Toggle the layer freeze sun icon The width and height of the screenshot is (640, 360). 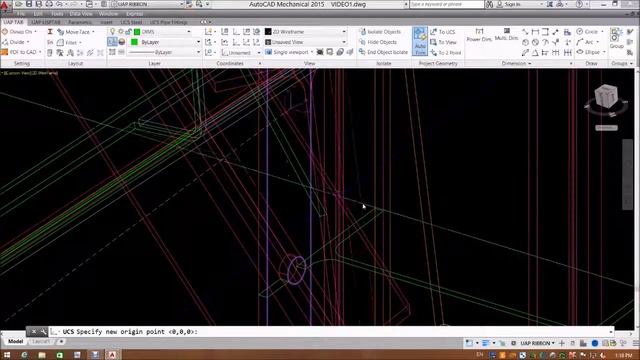pyautogui.click(x=121, y=31)
